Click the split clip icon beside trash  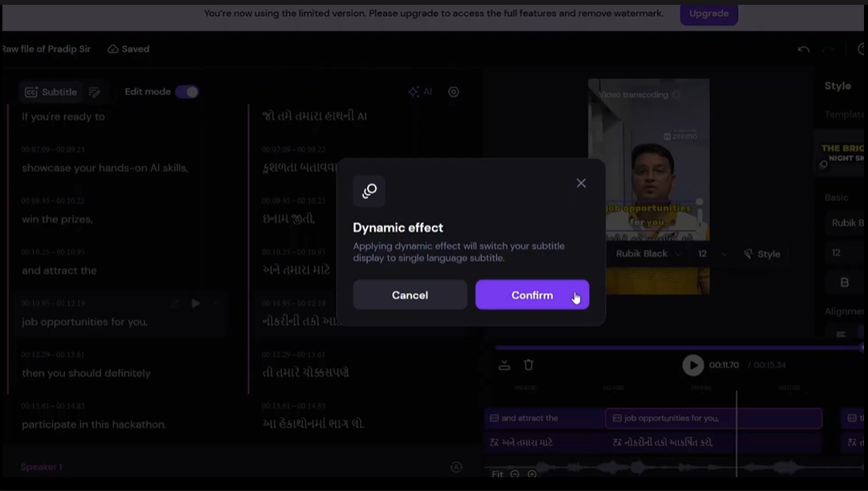[x=504, y=365]
